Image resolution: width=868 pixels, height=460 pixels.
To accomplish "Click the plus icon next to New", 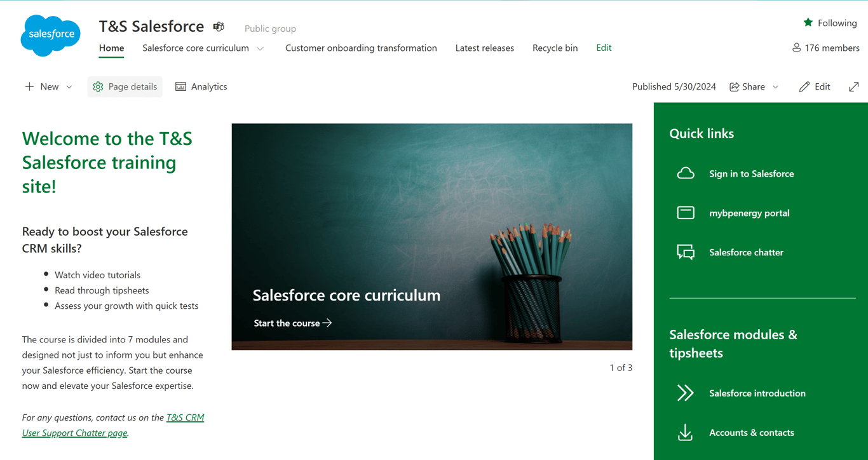I will point(29,86).
